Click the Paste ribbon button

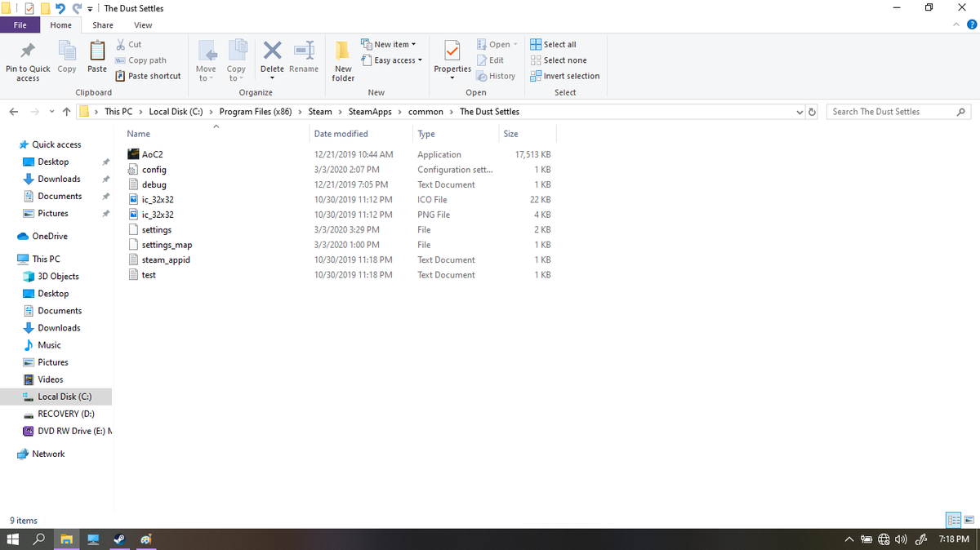click(97, 58)
